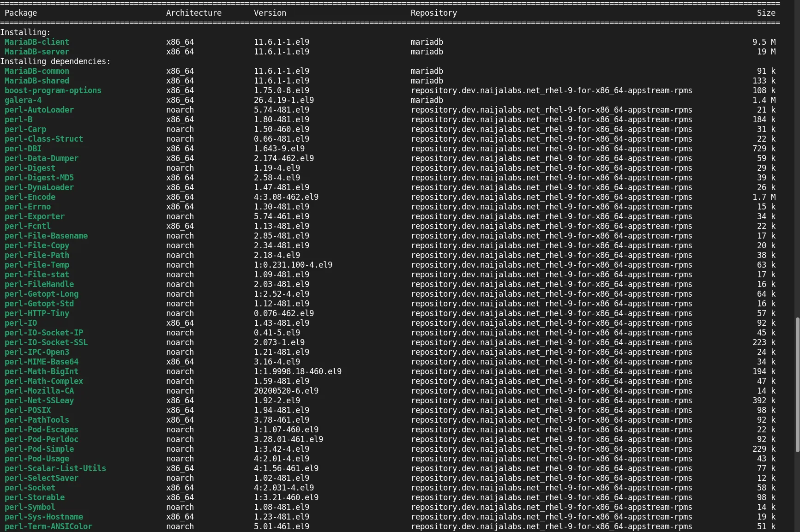800x532 pixels.
Task: Click the perl-Getopt-Long package name
Action: 42,294
